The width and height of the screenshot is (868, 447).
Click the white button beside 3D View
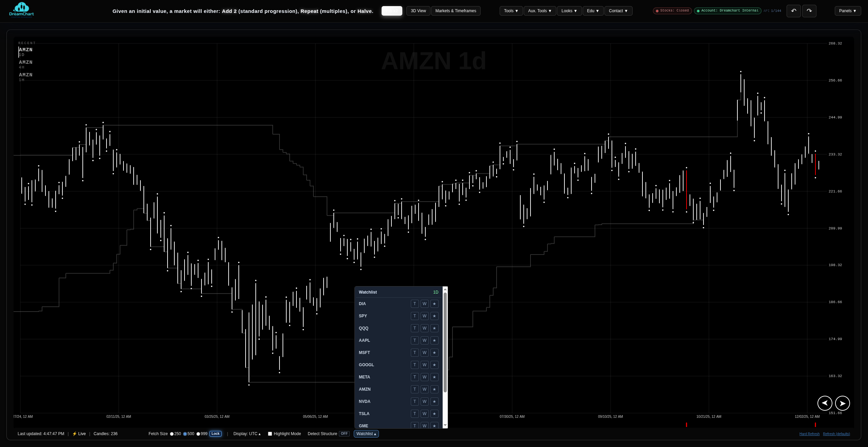pos(392,11)
